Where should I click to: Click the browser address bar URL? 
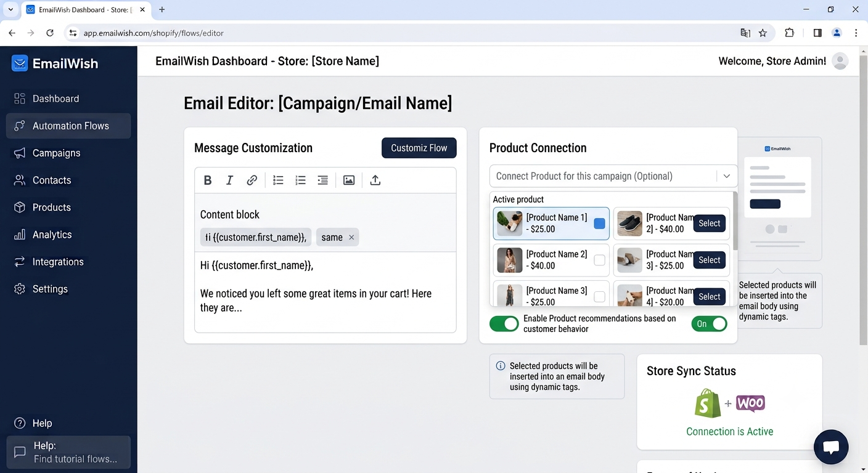[x=154, y=33]
